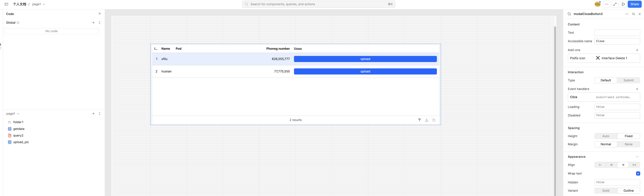Image resolution: width=644 pixels, height=196 pixels.
Task: Collapse the page1 code section
Action: tap(99, 114)
